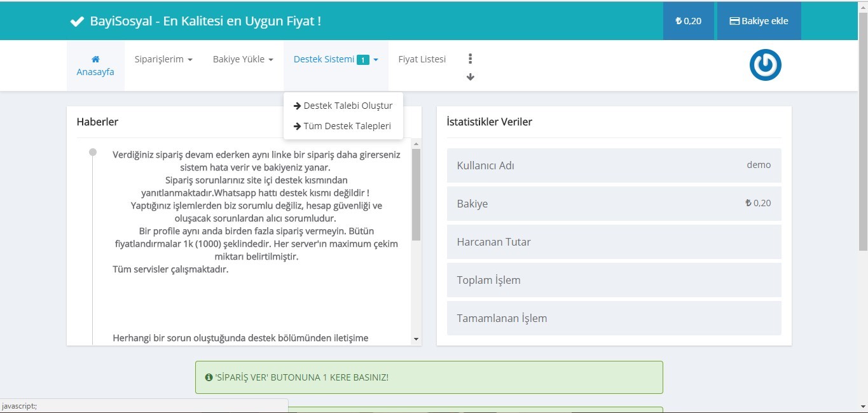Click the ₺ 0,20 balance button

pyautogui.click(x=688, y=21)
